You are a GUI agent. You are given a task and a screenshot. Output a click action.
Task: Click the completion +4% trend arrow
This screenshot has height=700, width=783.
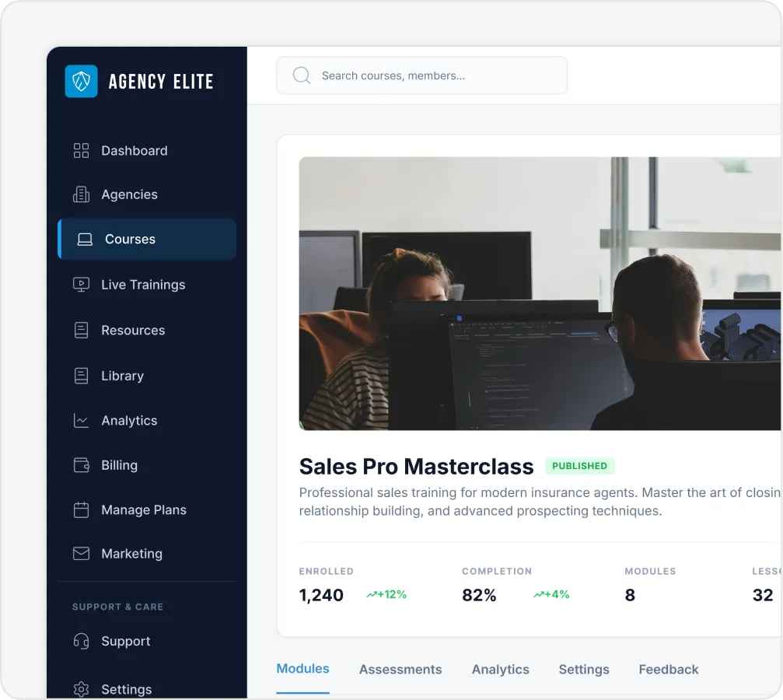pyautogui.click(x=538, y=594)
